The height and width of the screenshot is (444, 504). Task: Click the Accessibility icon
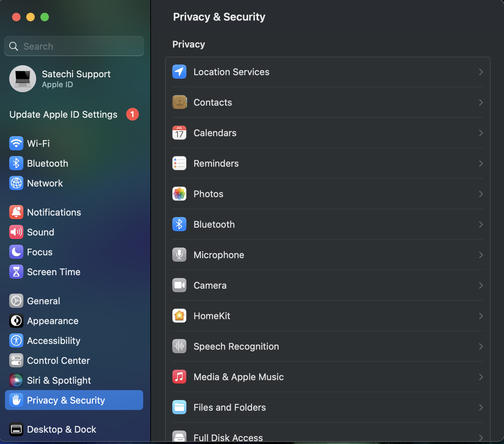tap(16, 341)
